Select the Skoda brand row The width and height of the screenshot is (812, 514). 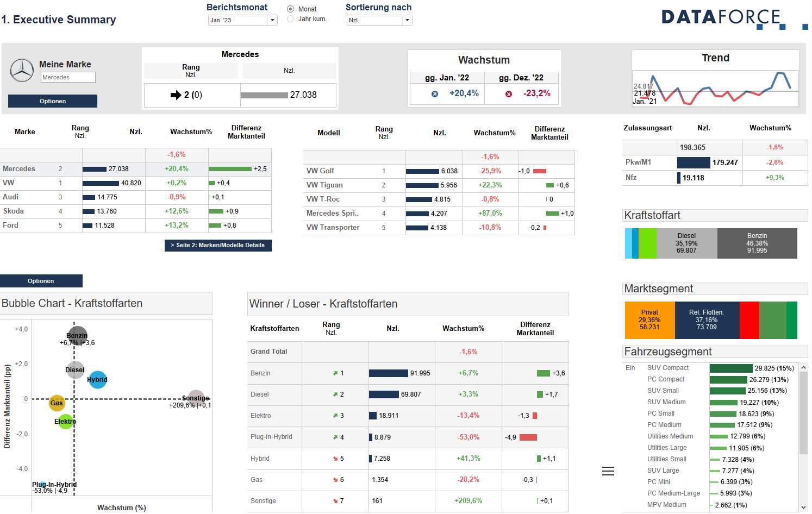[x=136, y=211]
